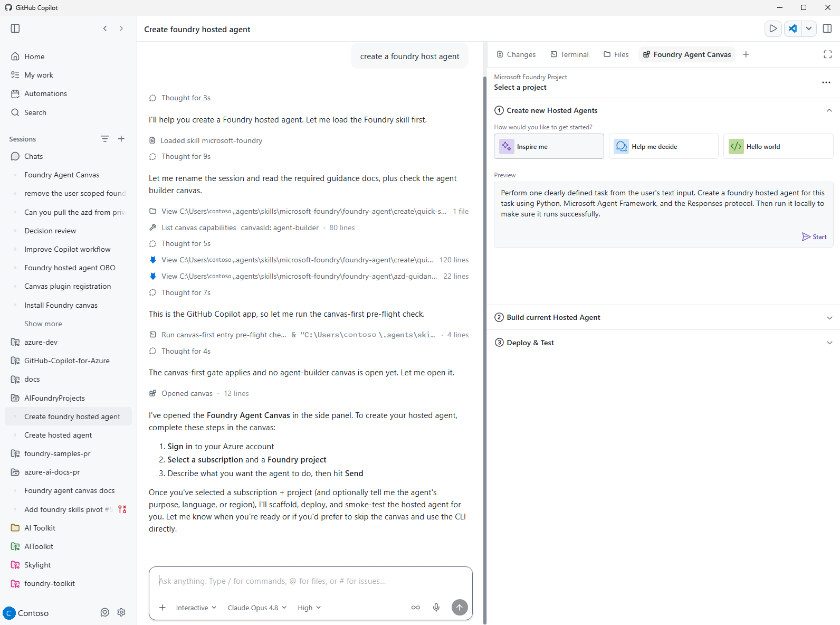
Task: Collapse Create new Hosted Agents section
Action: 829,110
